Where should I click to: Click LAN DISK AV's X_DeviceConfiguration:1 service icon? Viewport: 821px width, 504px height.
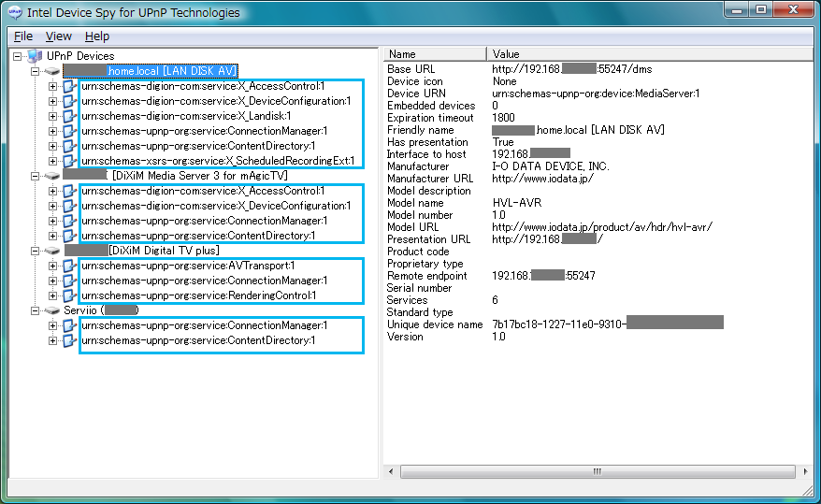click(x=69, y=101)
